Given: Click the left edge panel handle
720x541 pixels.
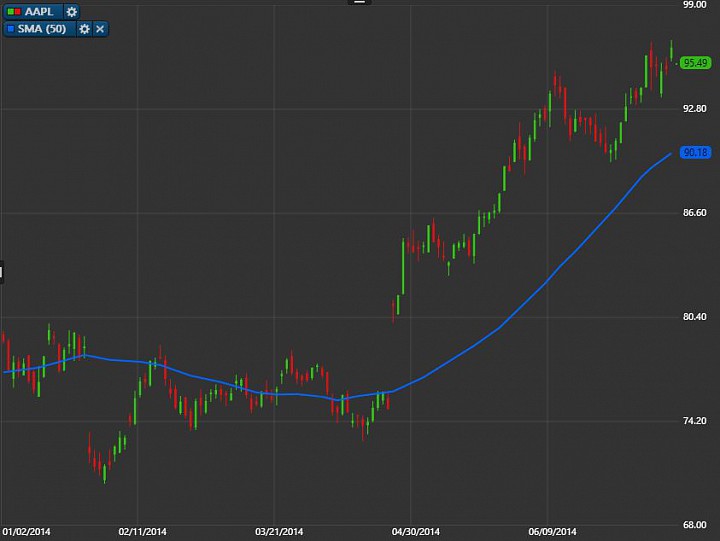Looking at the screenshot, I should coord(1,273).
